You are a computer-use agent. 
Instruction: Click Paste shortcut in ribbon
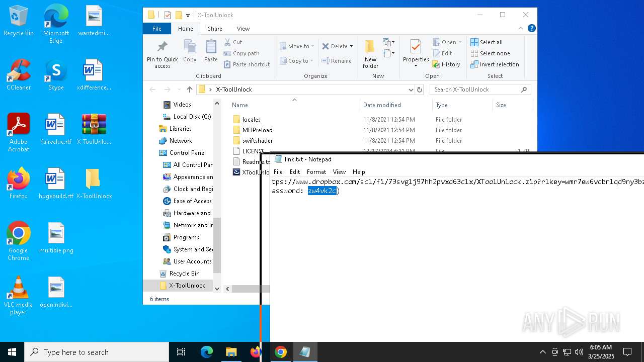tap(247, 64)
